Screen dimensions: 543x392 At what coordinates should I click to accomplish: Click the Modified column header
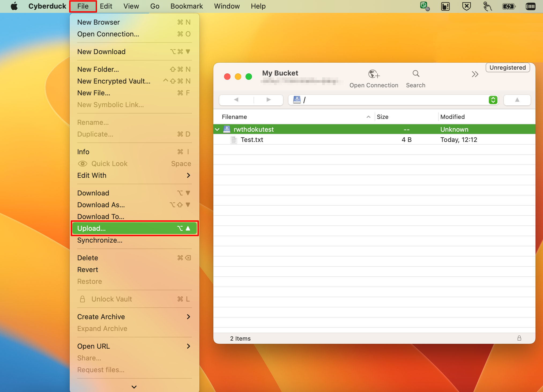tap(487, 117)
